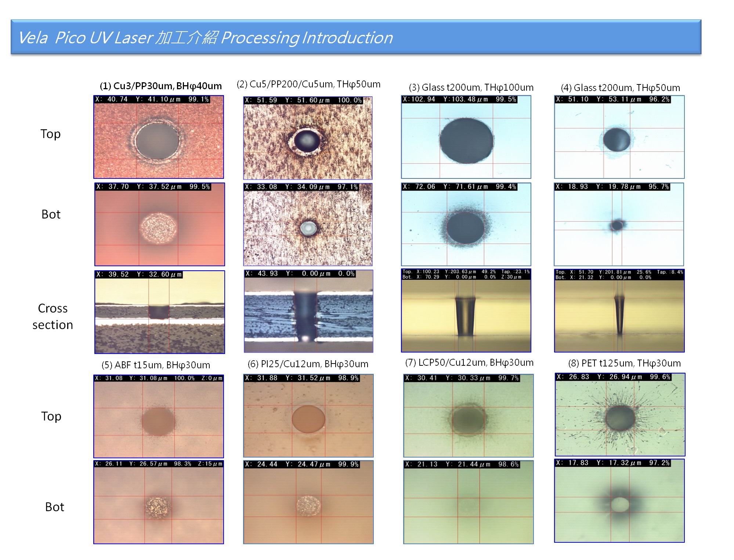Click the lower 'Top' row label
Viewport: 734px width, 560px height.
pyautogui.click(x=51, y=416)
